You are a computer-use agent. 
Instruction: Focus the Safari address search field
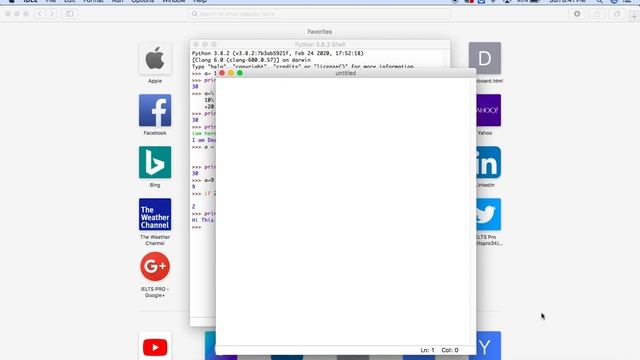pos(320,14)
